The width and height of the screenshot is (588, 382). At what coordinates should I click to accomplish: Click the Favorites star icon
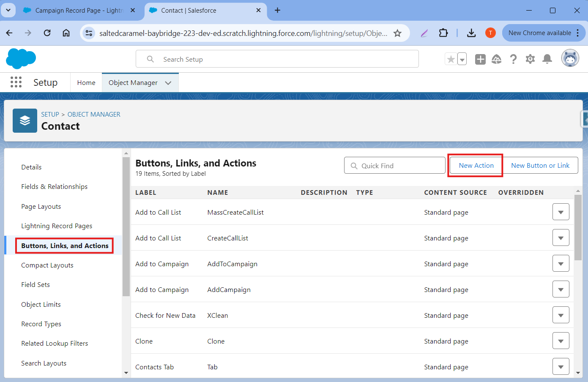coord(451,59)
